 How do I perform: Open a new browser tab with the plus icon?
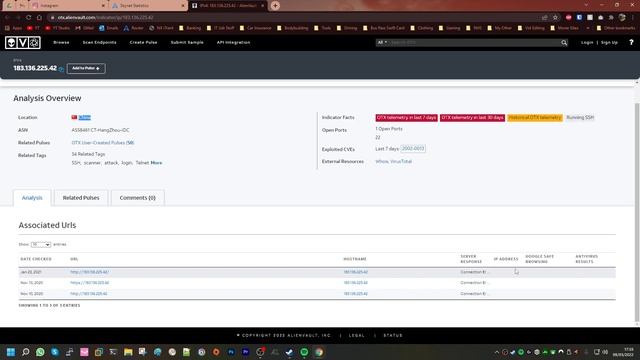pyautogui.click(x=275, y=6)
